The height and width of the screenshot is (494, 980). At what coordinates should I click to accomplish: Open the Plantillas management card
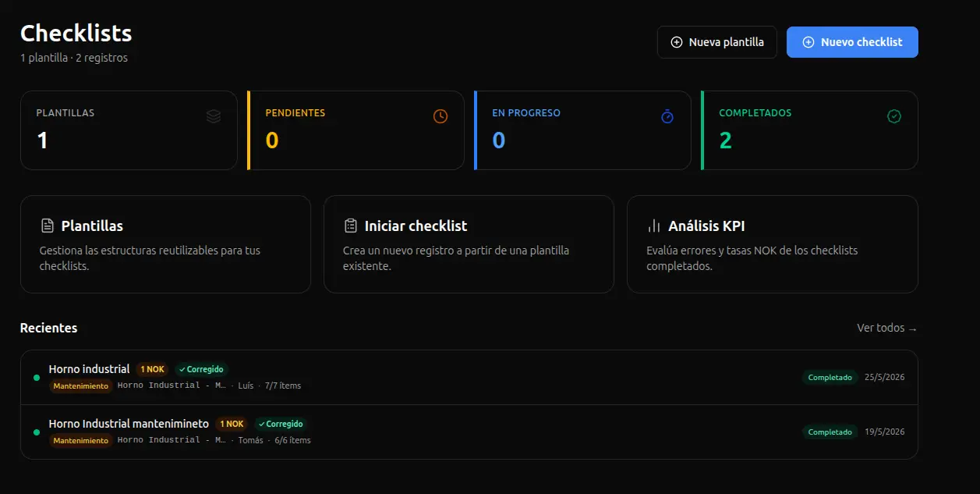click(x=165, y=244)
